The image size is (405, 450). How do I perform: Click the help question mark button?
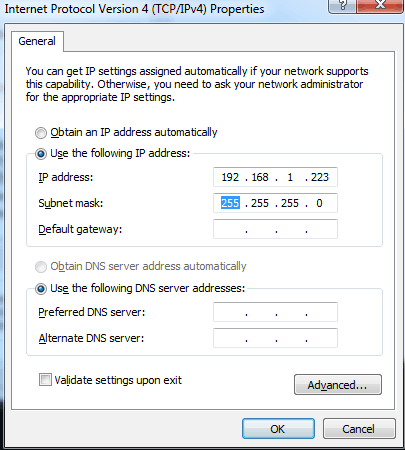(342, 5)
